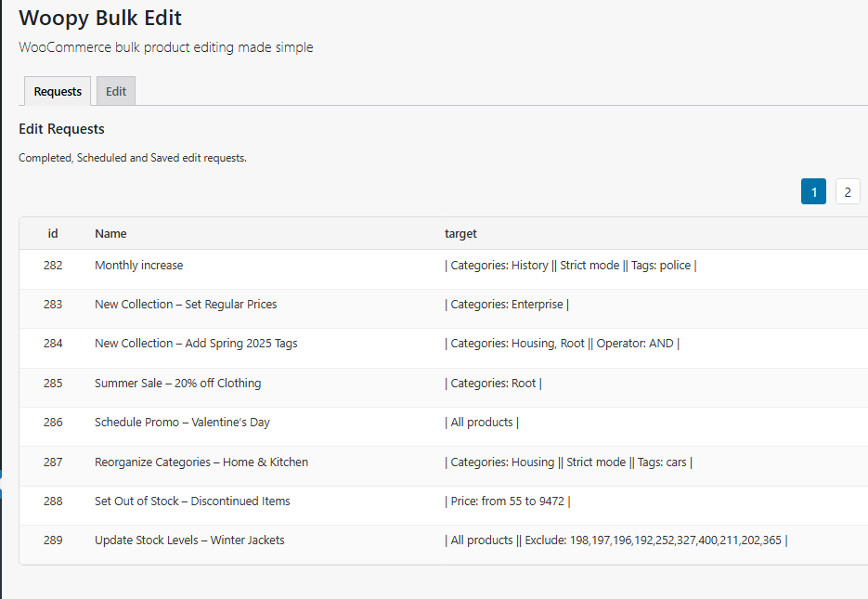Viewport: 868px width, 599px height.
Task: Open the Monthly increase request
Action: pyautogui.click(x=138, y=265)
